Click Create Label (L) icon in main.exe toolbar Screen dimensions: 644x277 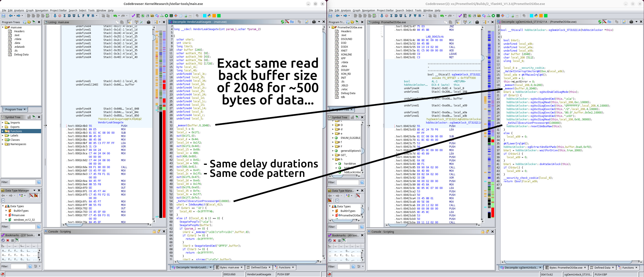[x=78, y=16]
